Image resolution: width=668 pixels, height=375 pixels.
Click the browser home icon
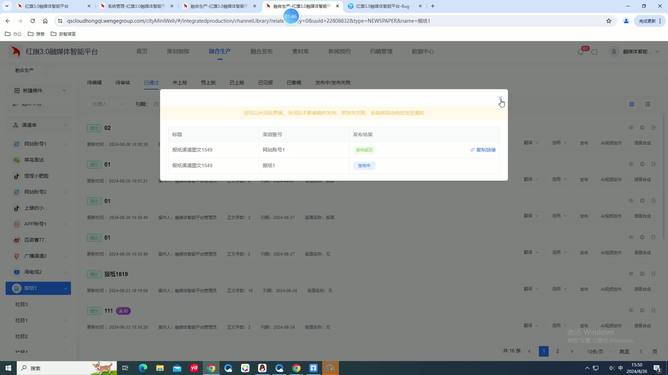click(x=45, y=21)
